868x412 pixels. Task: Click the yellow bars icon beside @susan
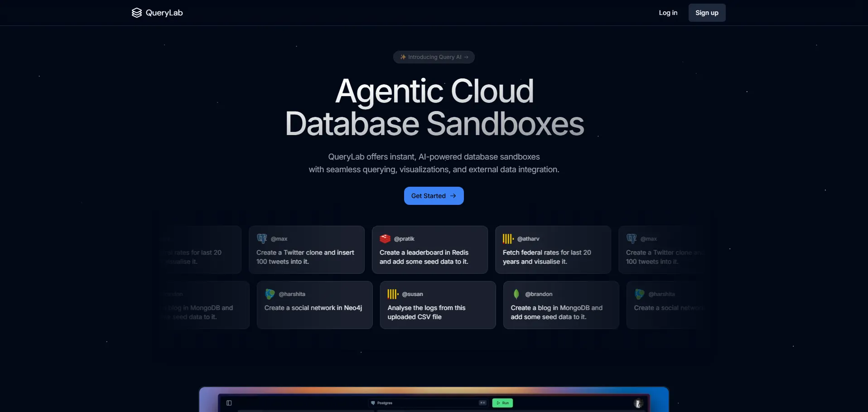click(393, 294)
